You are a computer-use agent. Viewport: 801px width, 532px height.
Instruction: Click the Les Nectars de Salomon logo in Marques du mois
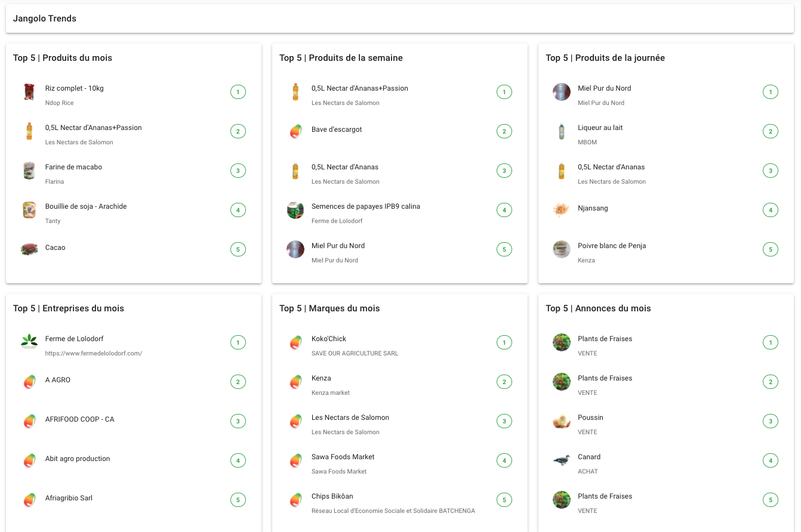pyautogui.click(x=295, y=421)
